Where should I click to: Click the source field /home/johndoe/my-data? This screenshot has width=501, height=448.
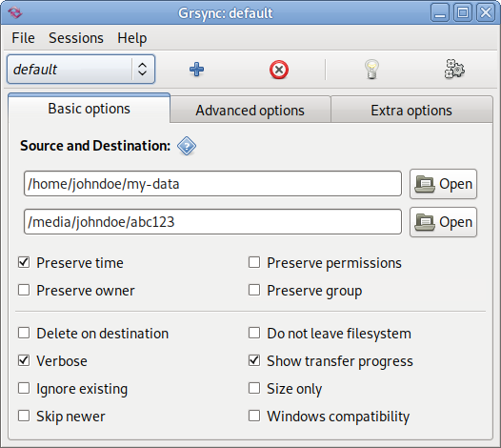[x=212, y=184]
